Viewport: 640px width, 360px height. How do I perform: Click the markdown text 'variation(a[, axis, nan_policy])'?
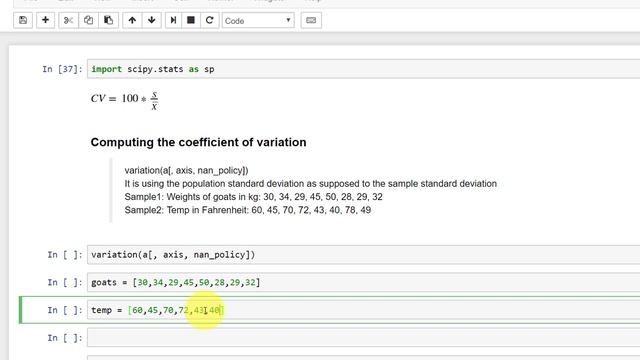[187, 170]
